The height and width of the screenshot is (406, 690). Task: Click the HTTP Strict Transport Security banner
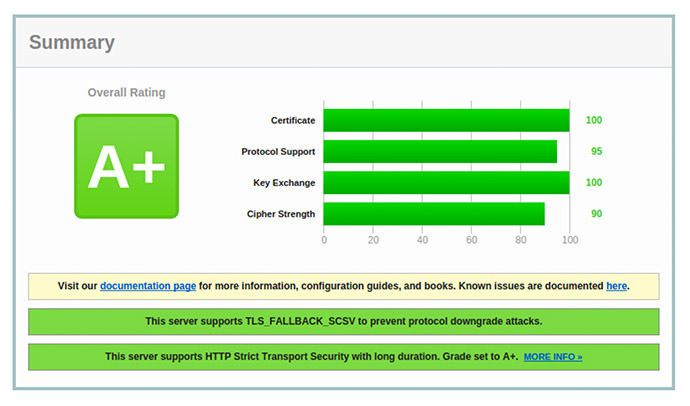(344, 357)
